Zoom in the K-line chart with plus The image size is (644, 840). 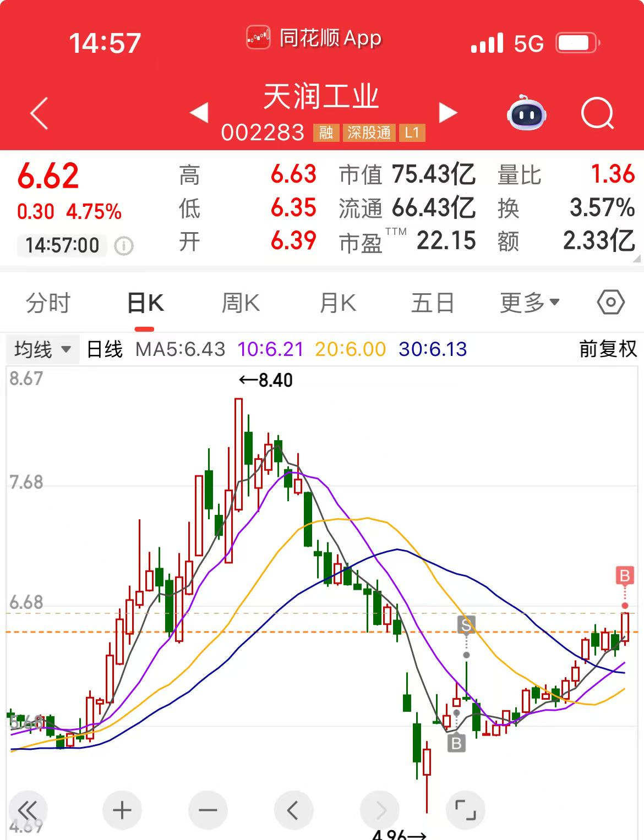[122, 810]
